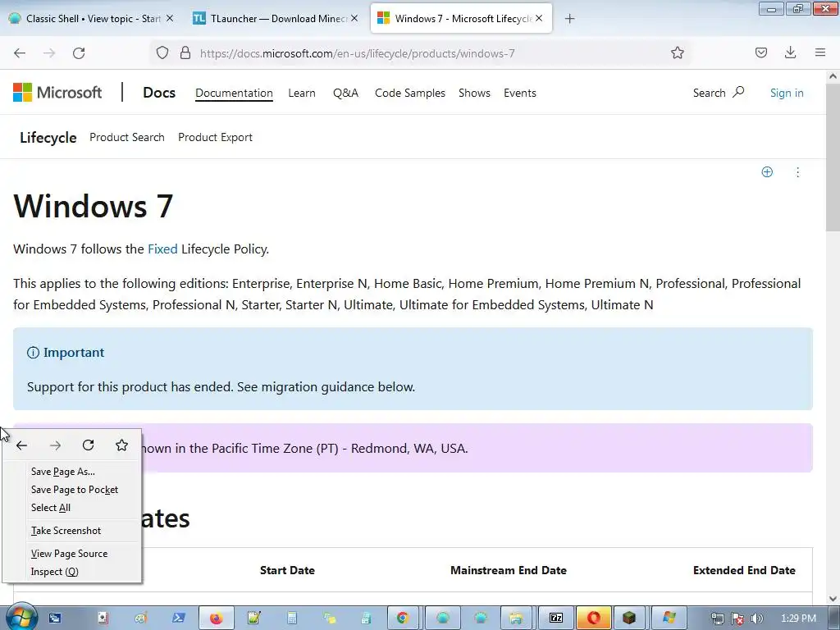Screen dimensions: 840x630
Task: Click the circled plus add-to-collection icon
Action: (767, 172)
